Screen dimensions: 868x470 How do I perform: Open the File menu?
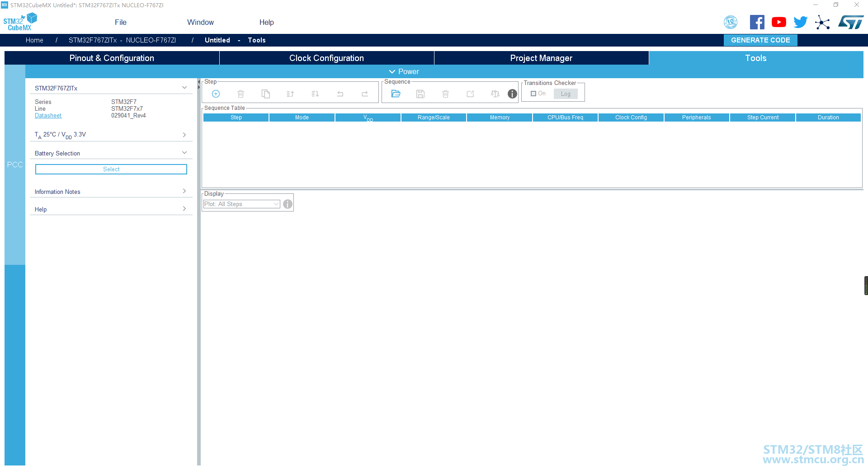pos(121,22)
